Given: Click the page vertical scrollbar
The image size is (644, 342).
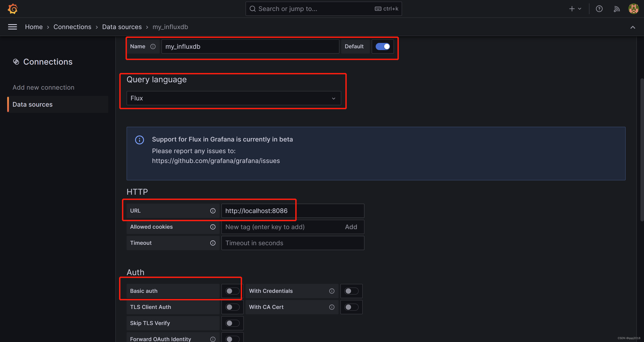Looking at the screenshot, I should (x=642, y=150).
